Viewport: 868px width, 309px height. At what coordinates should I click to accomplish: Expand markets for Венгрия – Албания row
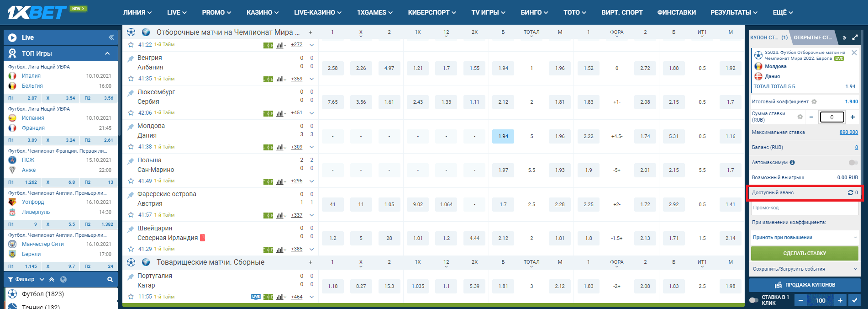(312, 79)
